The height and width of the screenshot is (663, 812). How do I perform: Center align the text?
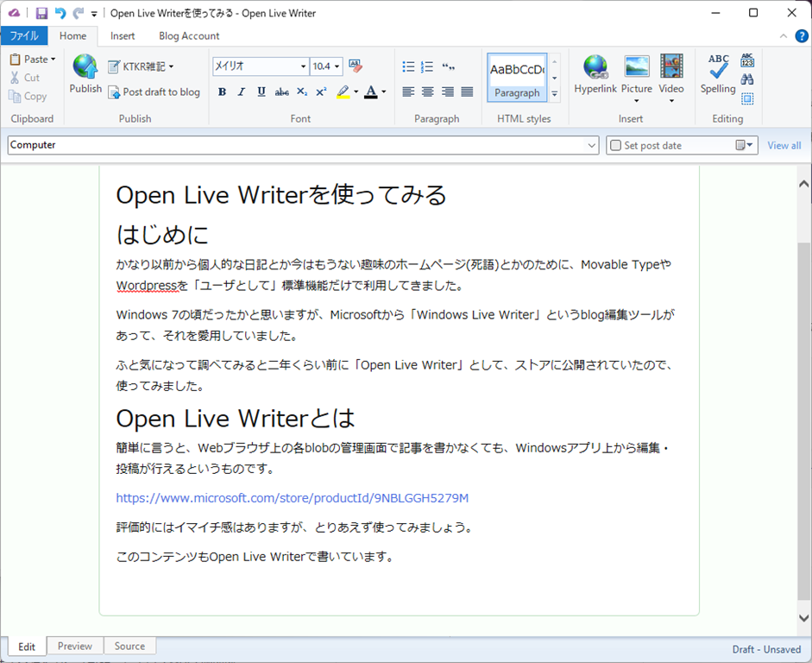pyautogui.click(x=428, y=92)
